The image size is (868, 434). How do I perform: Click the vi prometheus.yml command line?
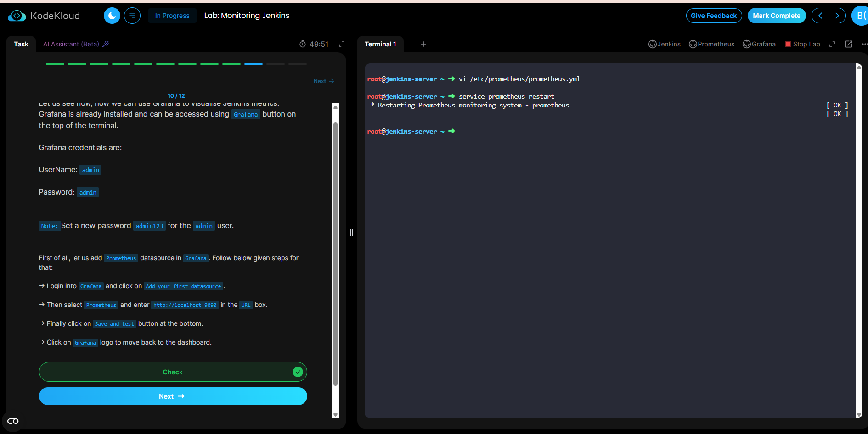(x=519, y=79)
